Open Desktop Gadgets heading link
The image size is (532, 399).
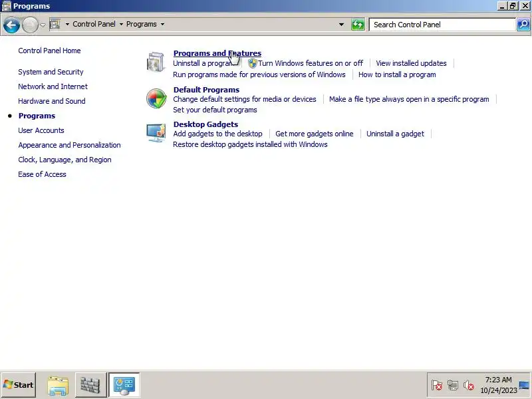(206, 124)
